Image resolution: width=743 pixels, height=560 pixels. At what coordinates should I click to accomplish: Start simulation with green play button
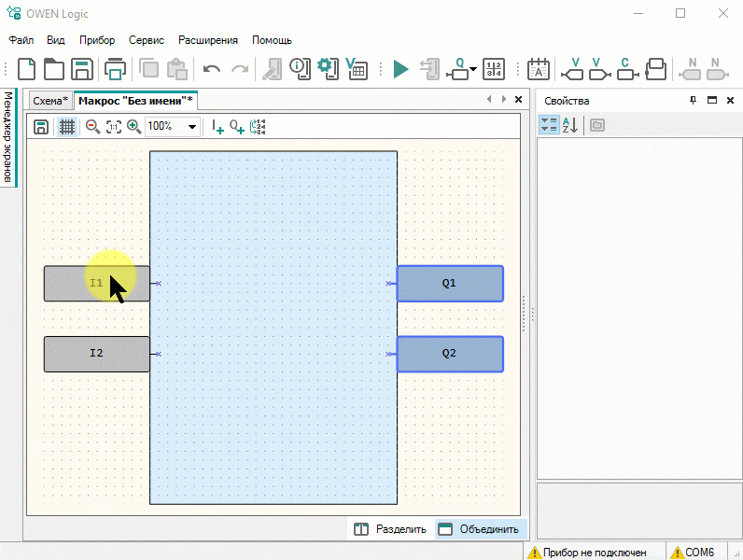tap(400, 69)
